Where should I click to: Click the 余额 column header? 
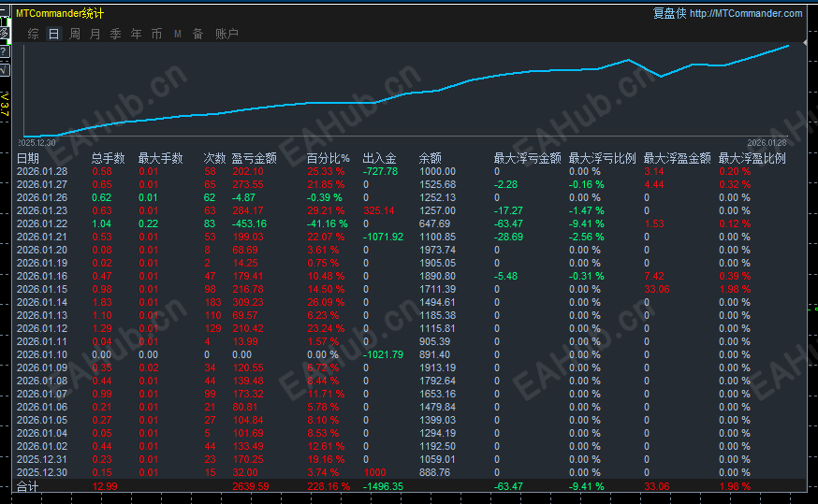click(431, 158)
